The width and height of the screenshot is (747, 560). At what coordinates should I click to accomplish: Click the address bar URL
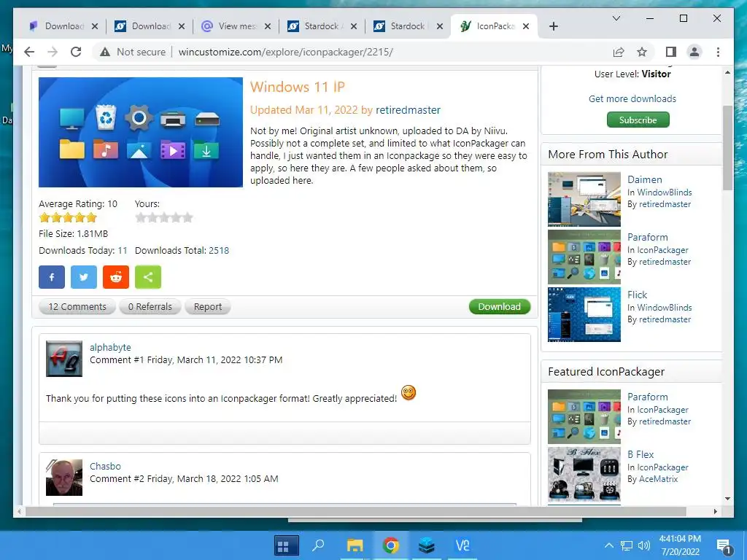coord(286,52)
